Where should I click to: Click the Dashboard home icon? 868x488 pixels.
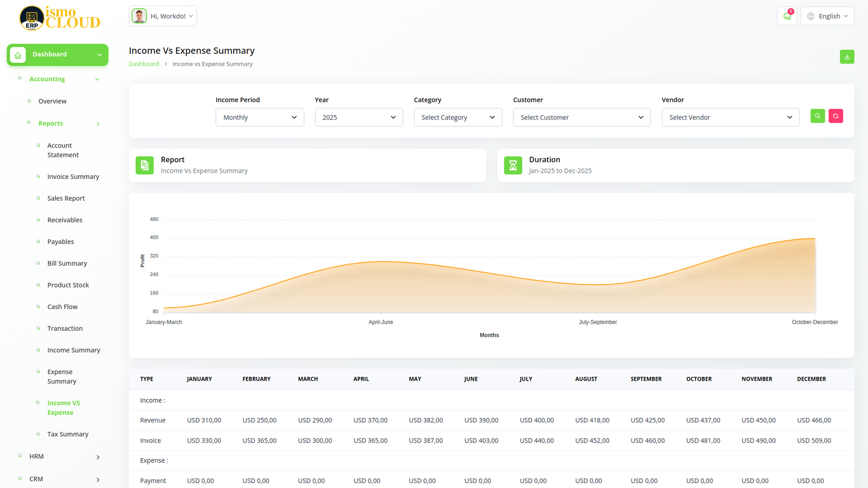18,55
